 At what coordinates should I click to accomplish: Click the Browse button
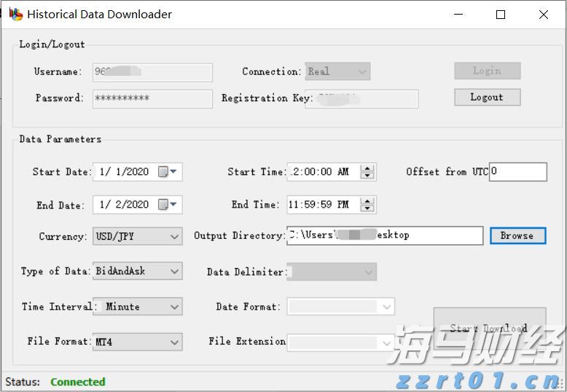517,235
